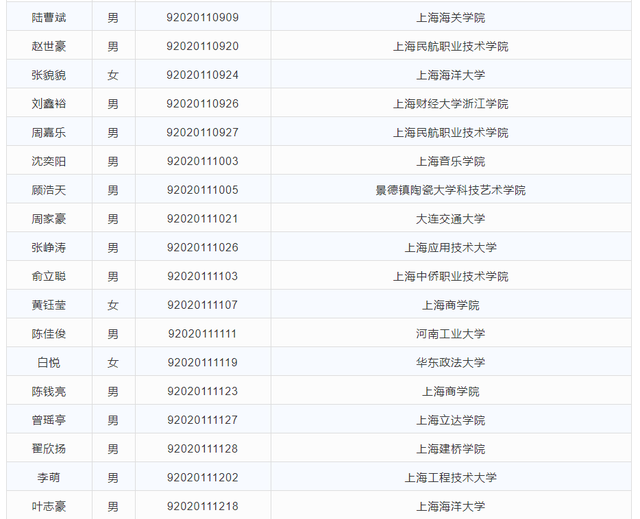
Task: Select 上海海洋大学 in 叶志豪's row
Action: [451, 506]
